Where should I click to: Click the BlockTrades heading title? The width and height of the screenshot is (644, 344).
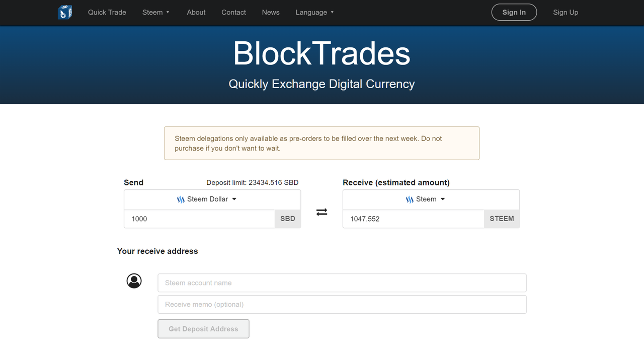(322, 53)
